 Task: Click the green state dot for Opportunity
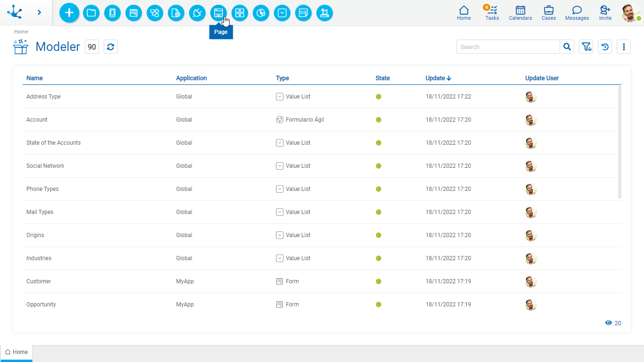point(379,304)
